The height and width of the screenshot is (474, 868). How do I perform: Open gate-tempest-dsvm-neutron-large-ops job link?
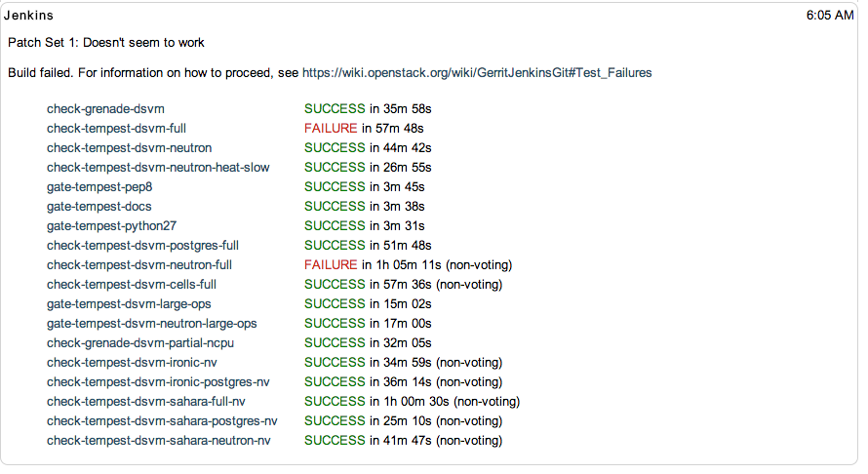[x=151, y=323]
